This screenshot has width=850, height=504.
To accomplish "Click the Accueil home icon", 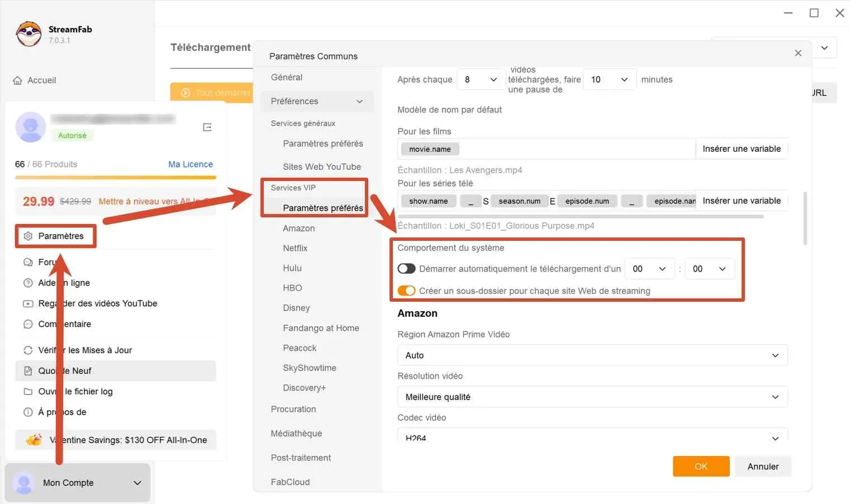I will tap(17, 80).
